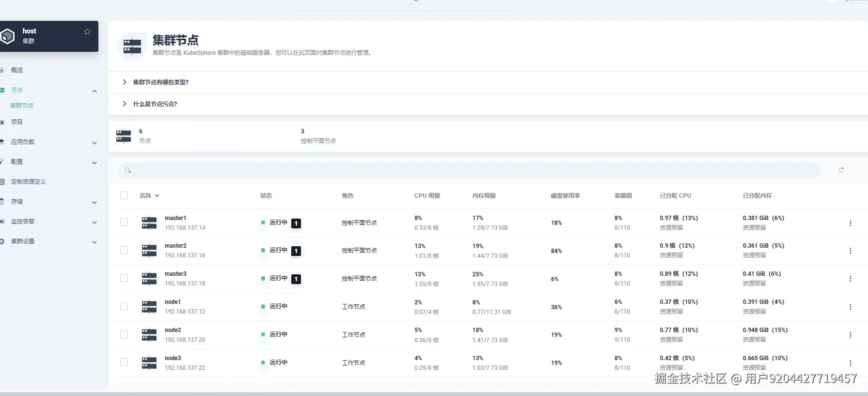
Task: Click IP address 192.168.137.12
Action: pyautogui.click(x=185, y=312)
